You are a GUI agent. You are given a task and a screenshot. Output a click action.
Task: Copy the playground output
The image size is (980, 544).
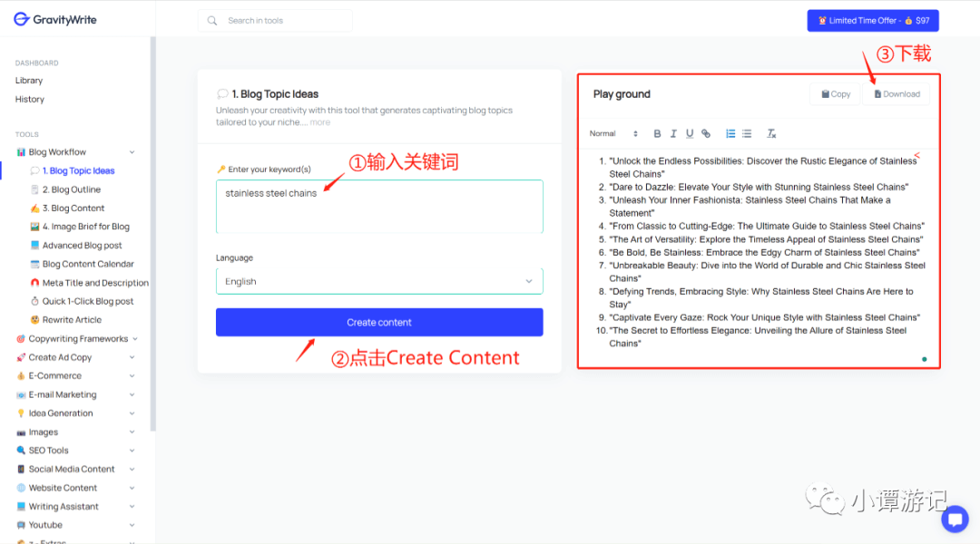836,94
